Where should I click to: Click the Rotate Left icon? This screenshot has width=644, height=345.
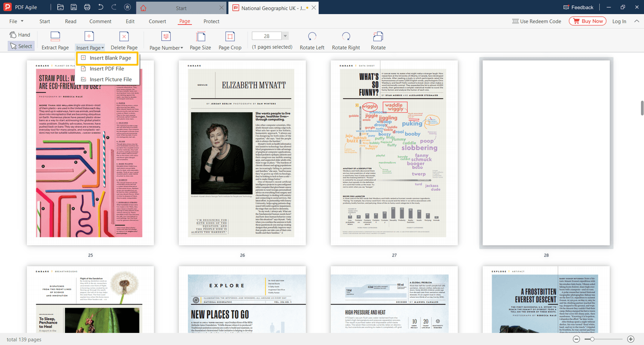click(x=311, y=40)
